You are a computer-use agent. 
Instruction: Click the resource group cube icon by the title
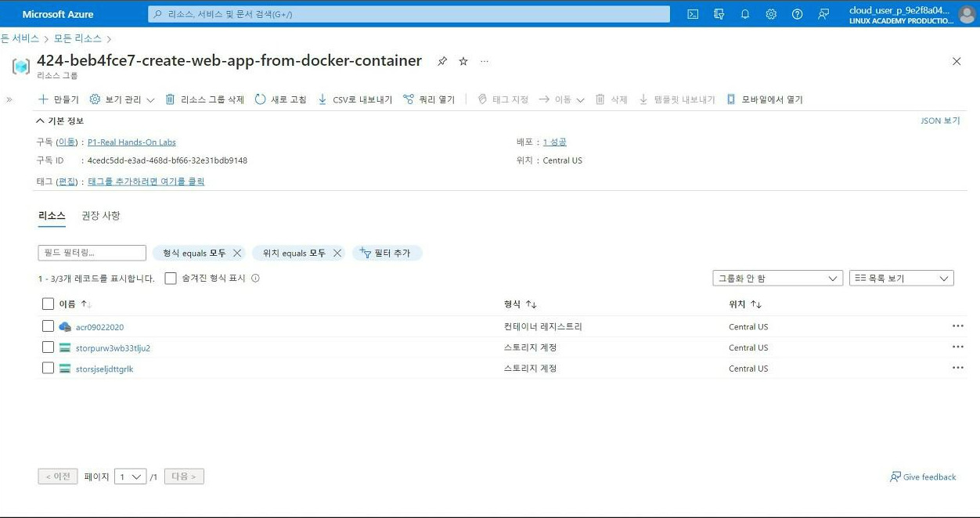click(21, 67)
